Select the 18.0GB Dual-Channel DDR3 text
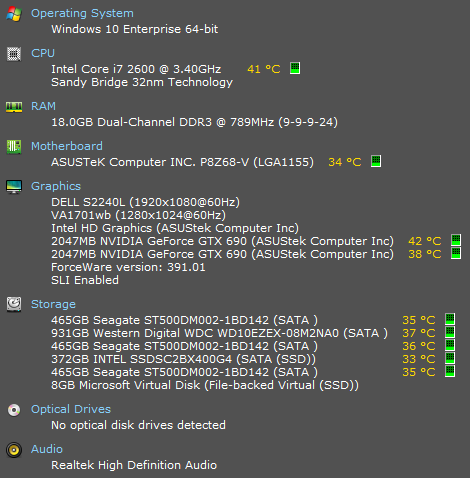Viewport: 470px width, 478px height. pos(131,122)
